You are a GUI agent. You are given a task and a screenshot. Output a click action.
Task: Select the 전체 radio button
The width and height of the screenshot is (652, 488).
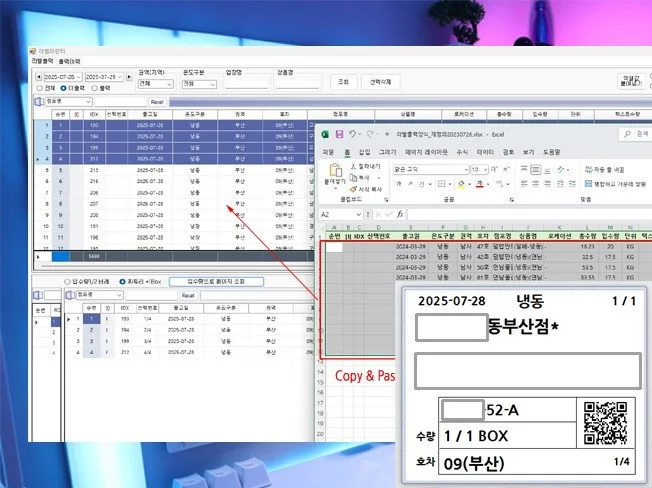pyautogui.click(x=38, y=87)
